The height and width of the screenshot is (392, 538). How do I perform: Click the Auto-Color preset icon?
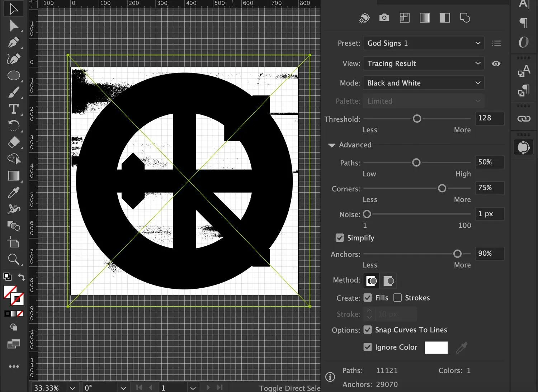click(x=364, y=18)
